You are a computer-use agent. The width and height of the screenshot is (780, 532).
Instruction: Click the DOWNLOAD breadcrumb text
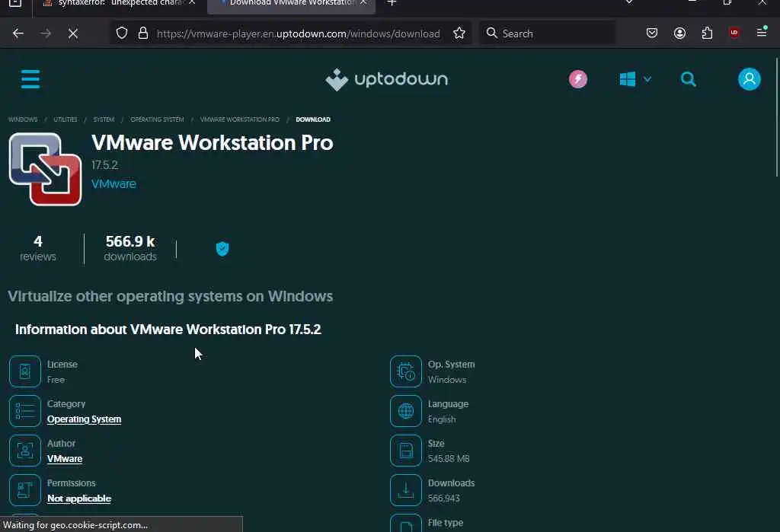[x=313, y=119]
